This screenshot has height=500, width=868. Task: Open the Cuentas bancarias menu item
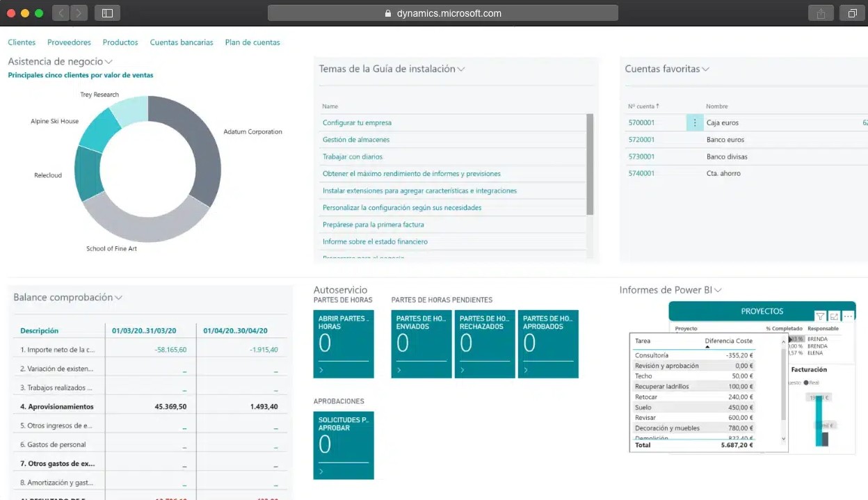click(182, 42)
